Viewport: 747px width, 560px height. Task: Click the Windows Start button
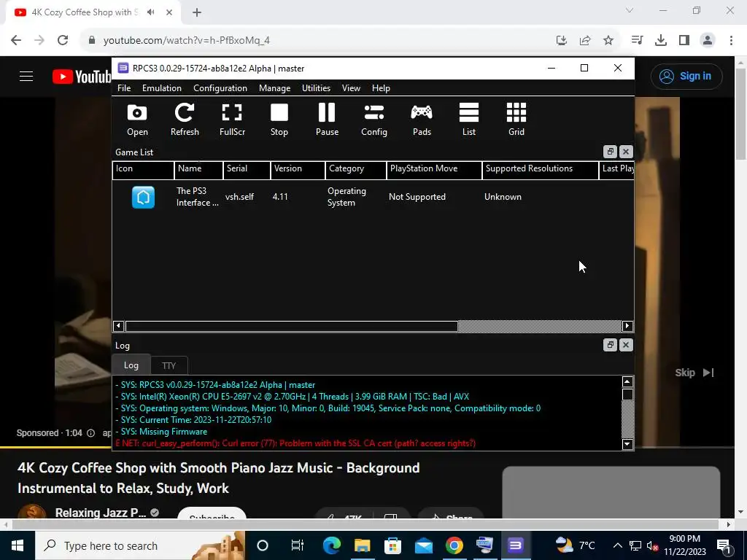[18, 545]
